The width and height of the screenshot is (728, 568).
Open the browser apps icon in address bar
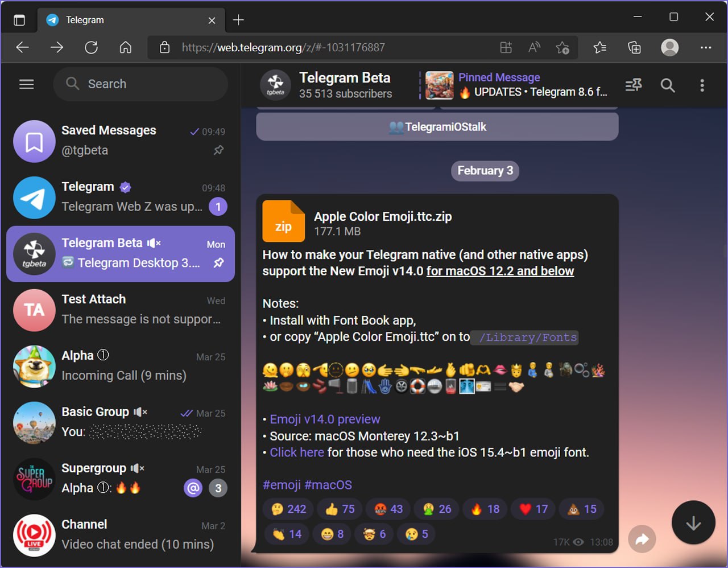pos(506,48)
